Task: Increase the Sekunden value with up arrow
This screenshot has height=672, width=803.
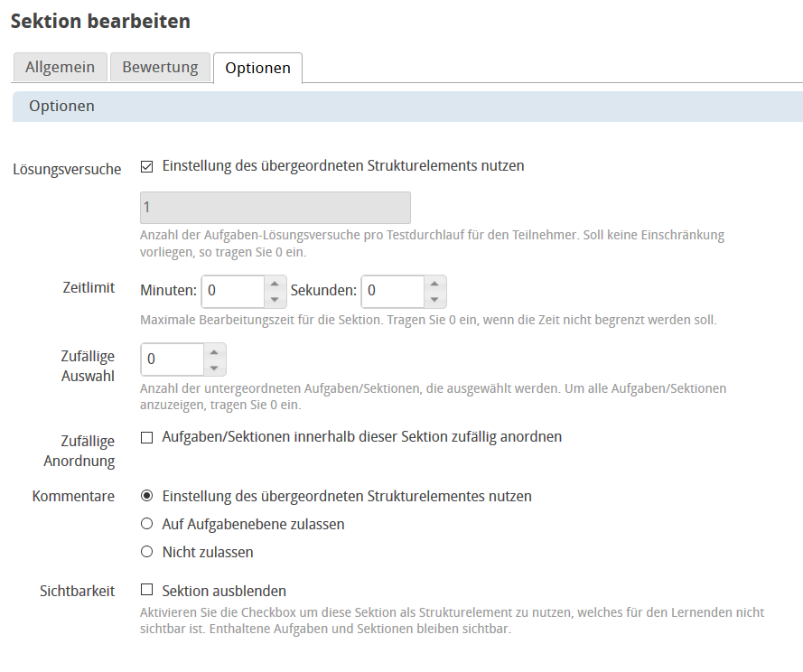Action: (x=434, y=284)
